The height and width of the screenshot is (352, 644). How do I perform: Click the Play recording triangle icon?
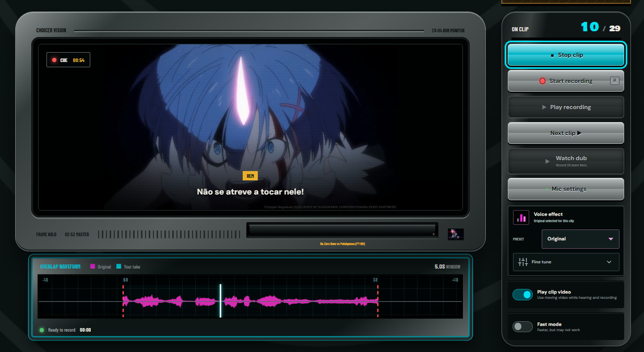[544, 107]
